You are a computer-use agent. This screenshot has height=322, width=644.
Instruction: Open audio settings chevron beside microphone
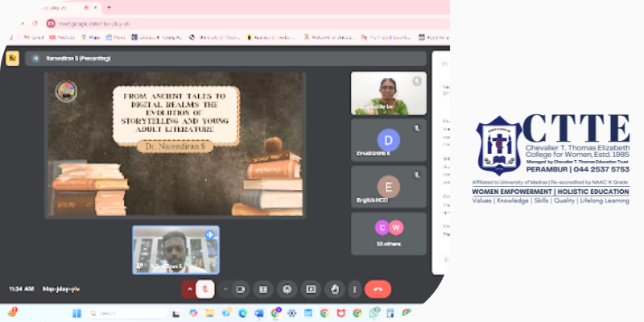(x=189, y=289)
